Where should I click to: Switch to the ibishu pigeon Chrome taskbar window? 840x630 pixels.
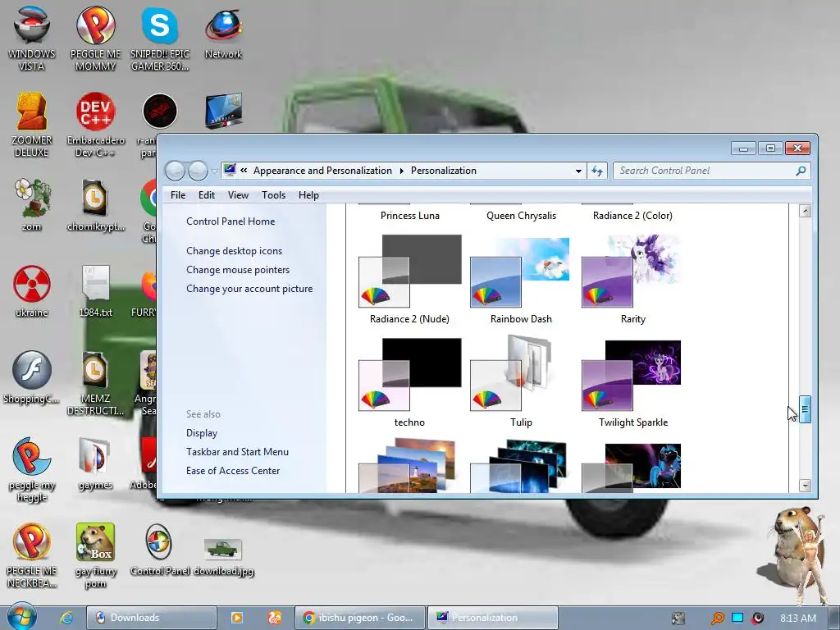coord(360,618)
